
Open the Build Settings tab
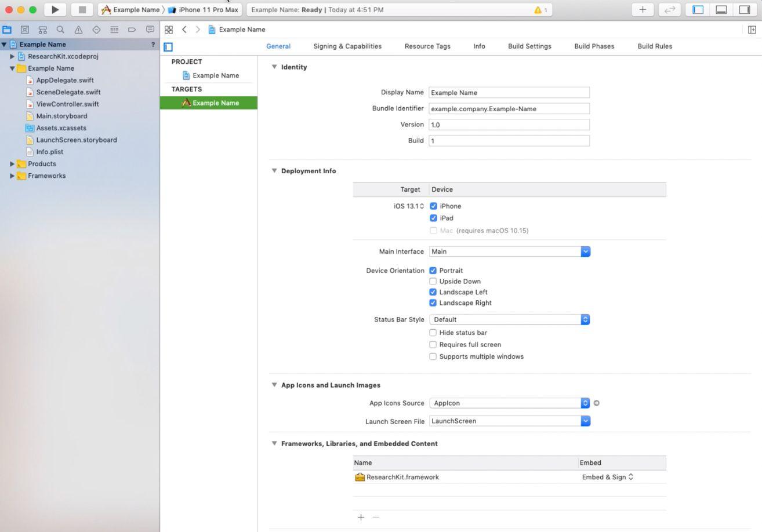click(529, 46)
